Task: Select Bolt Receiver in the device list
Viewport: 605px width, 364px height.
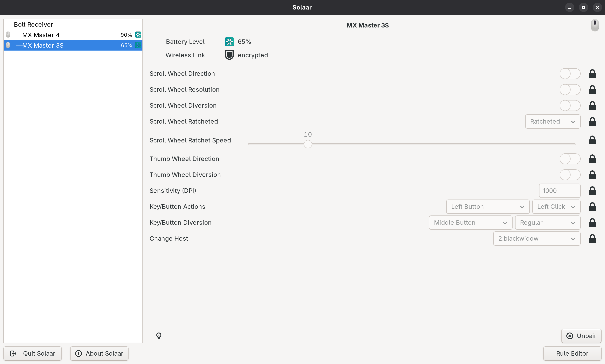Action: [33, 25]
